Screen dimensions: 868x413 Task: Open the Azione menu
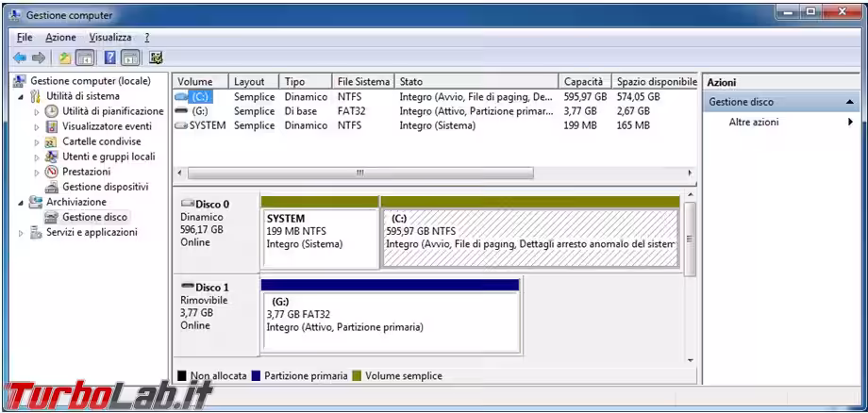point(60,37)
